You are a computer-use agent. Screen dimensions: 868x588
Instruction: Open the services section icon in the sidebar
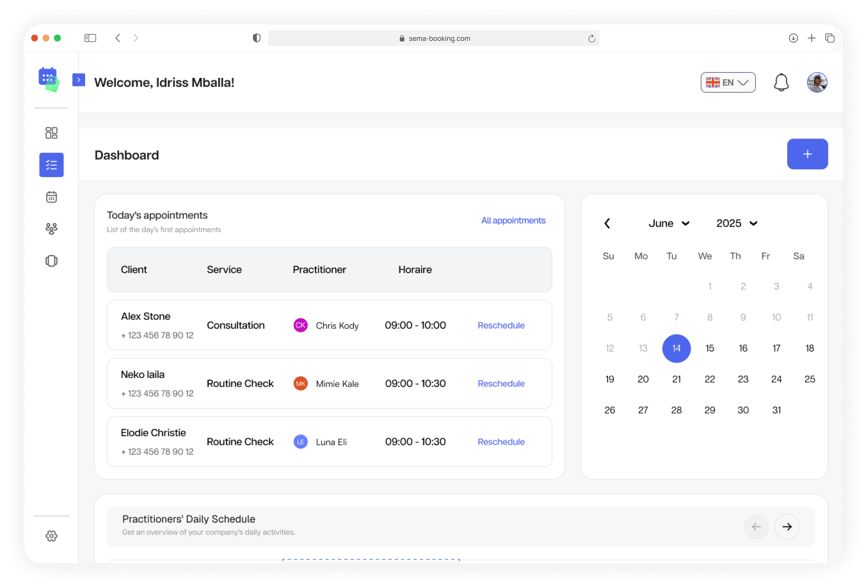click(51, 261)
